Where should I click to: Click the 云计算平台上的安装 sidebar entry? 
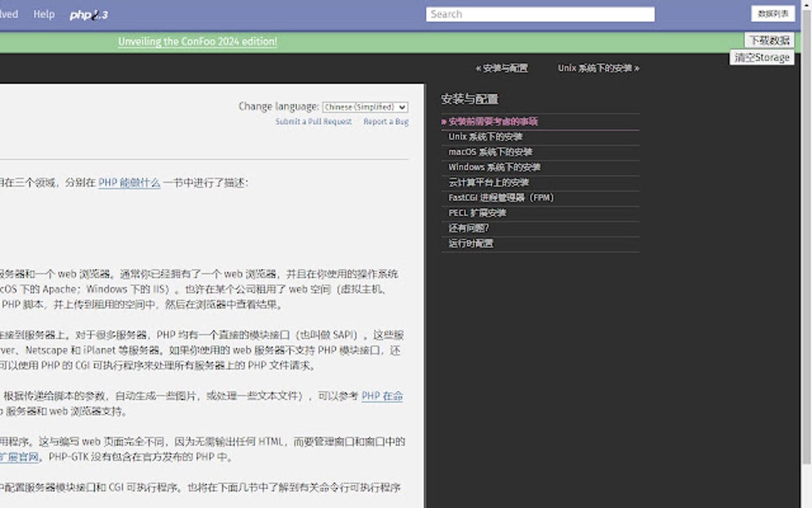coord(488,182)
